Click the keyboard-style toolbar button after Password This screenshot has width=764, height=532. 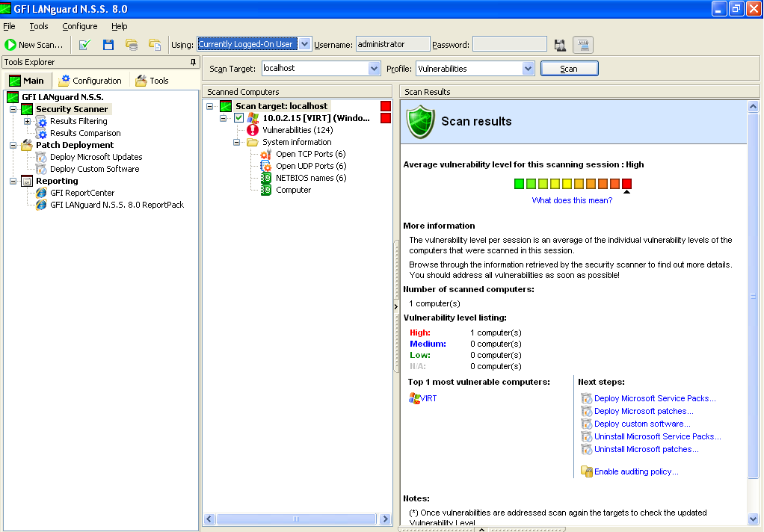point(583,45)
